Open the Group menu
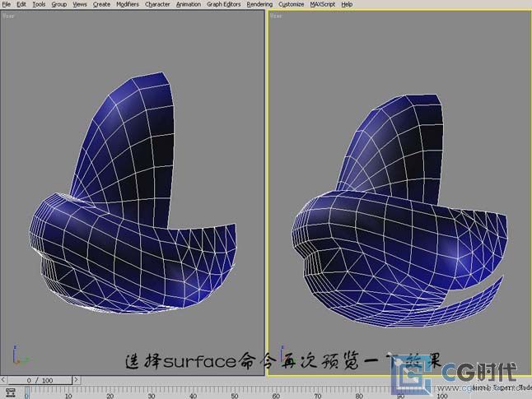This screenshot has width=532, height=399. 59,4
